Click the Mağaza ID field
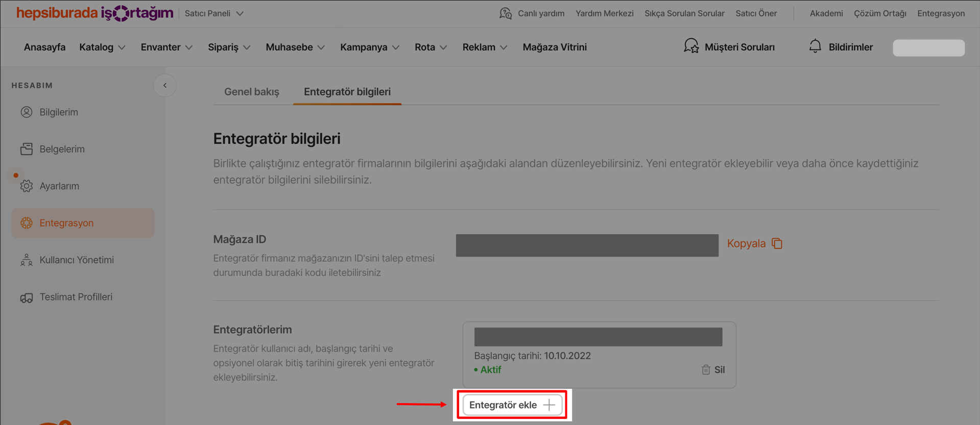Image resolution: width=980 pixels, height=425 pixels. click(x=587, y=245)
